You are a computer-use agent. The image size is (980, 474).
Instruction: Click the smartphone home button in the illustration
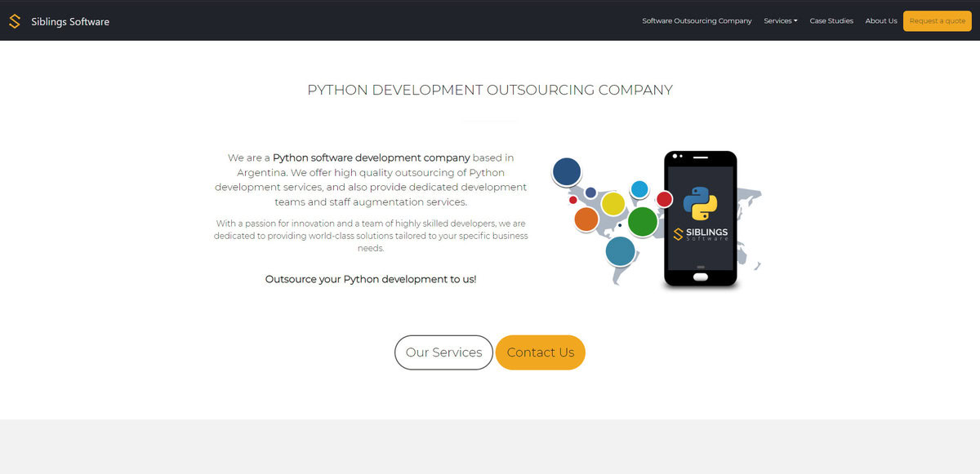point(700,277)
